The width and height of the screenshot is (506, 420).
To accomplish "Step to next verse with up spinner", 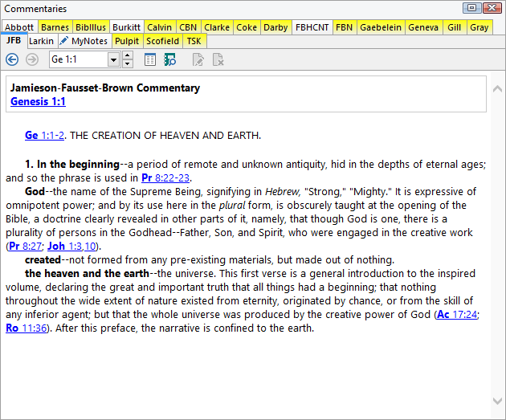I will point(128,55).
